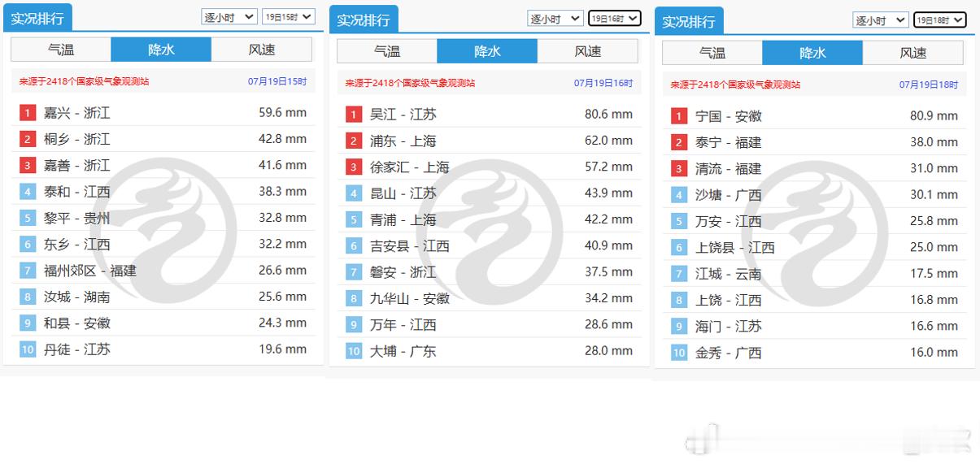Image resolution: width=980 pixels, height=464 pixels.
Task: Open the 19日16时 time dropdown
Action: pyautogui.click(x=614, y=18)
